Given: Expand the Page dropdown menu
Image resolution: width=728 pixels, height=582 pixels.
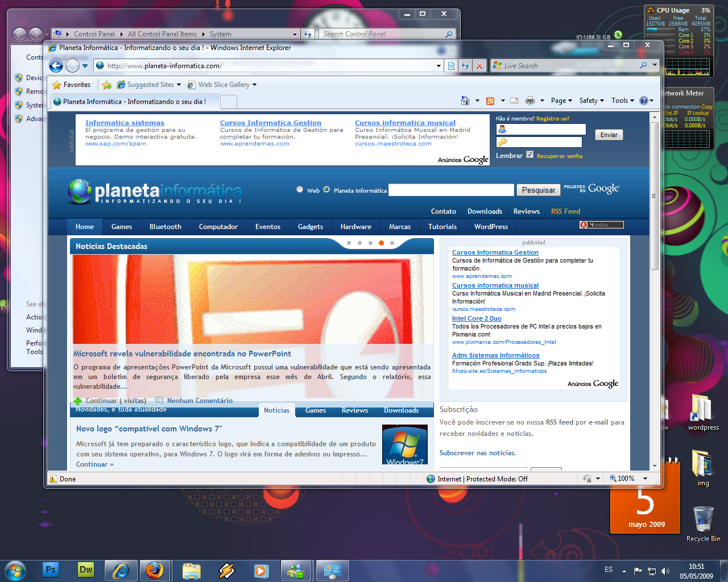Looking at the screenshot, I should tap(561, 101).
